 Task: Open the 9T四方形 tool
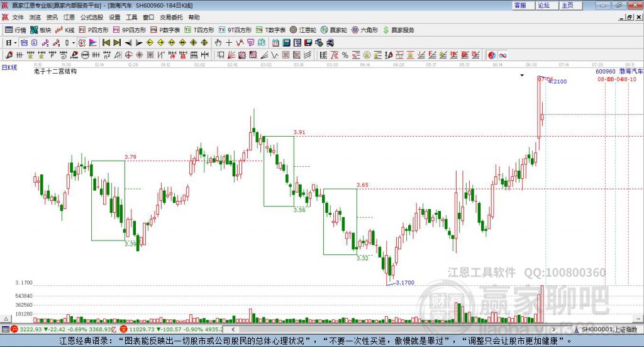coord(235,30)
